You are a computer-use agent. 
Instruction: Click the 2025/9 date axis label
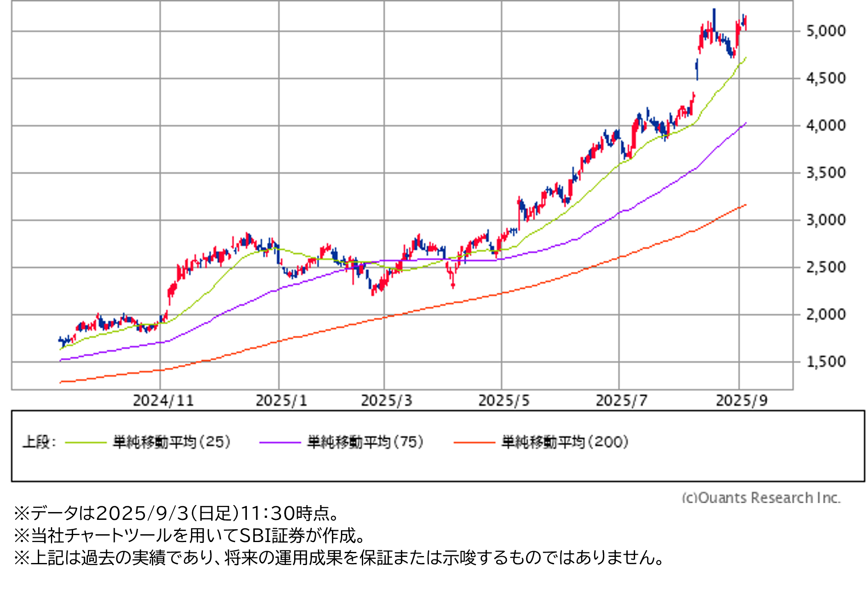pos(741,401)
